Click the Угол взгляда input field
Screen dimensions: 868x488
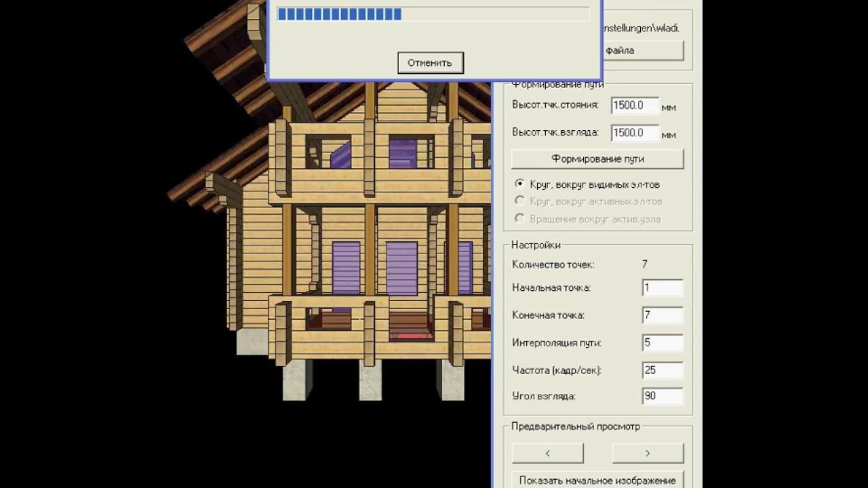click(x=663, y=396)
